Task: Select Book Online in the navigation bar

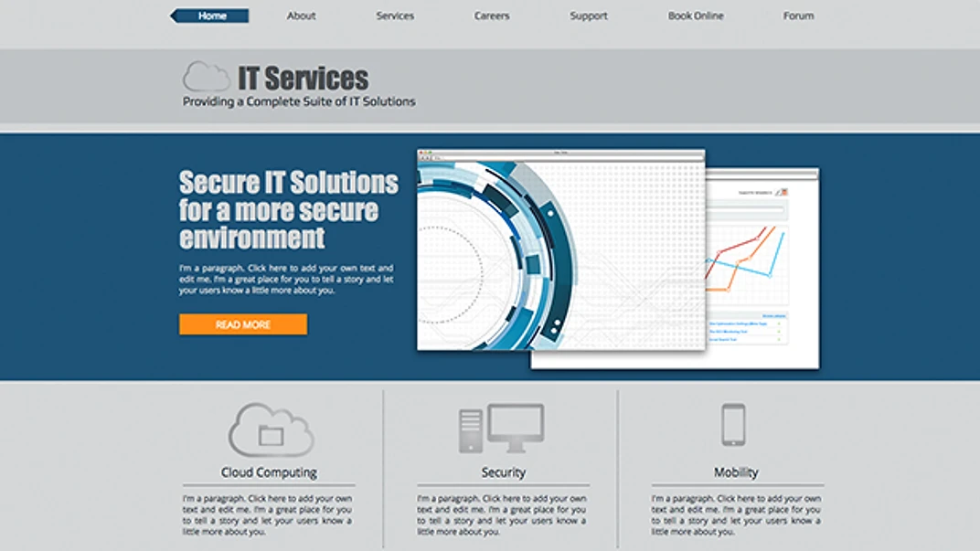Action: [696, 16]
